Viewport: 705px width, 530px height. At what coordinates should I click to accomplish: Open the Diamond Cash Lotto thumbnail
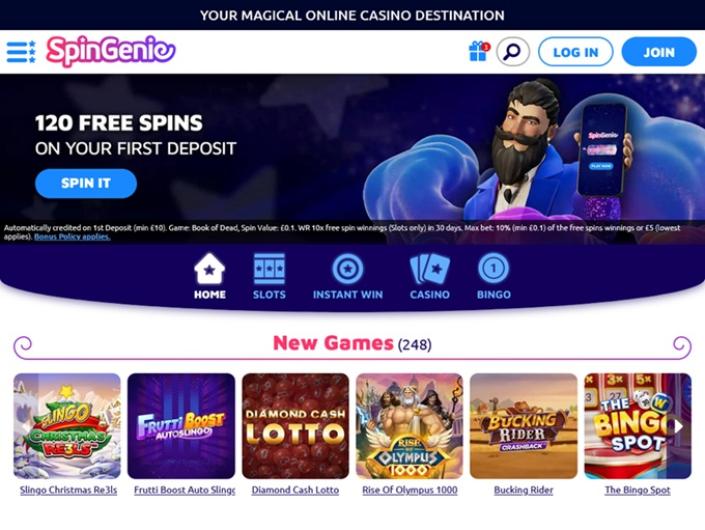point(295,426)
